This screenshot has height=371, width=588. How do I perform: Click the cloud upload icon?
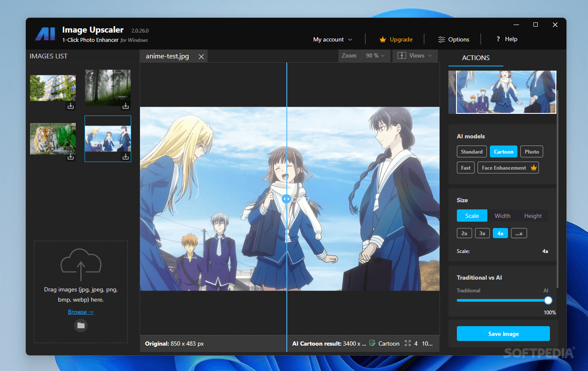click(x=81, y=264)
